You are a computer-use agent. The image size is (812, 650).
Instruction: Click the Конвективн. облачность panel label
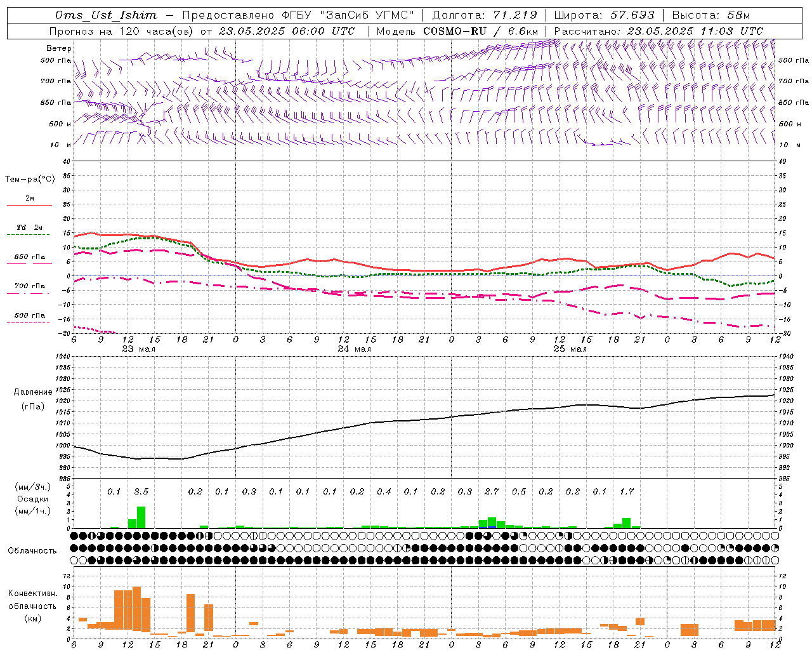point(32,600)
